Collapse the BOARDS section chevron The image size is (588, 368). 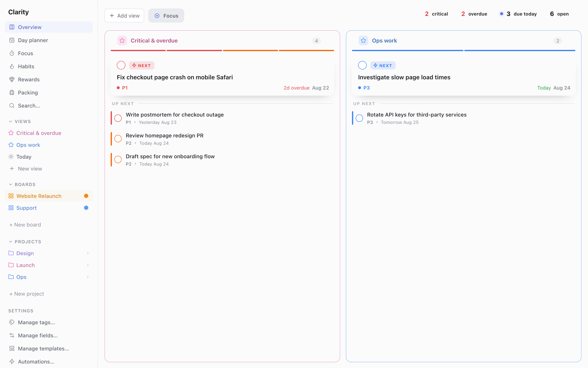[x=10, y=184]
